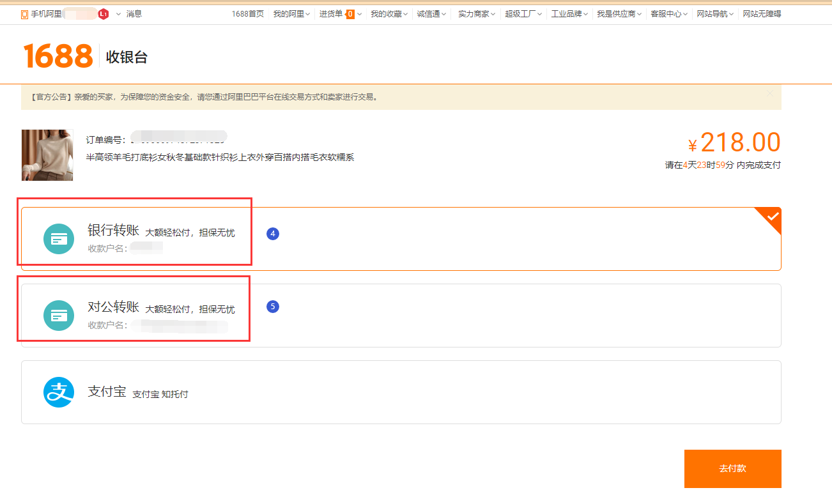Image resolution: width=832 pixels, height=504 pixels.
Task: Click the payment countdown 请在4天23时59分 text
Action: [x=723, y=165]
